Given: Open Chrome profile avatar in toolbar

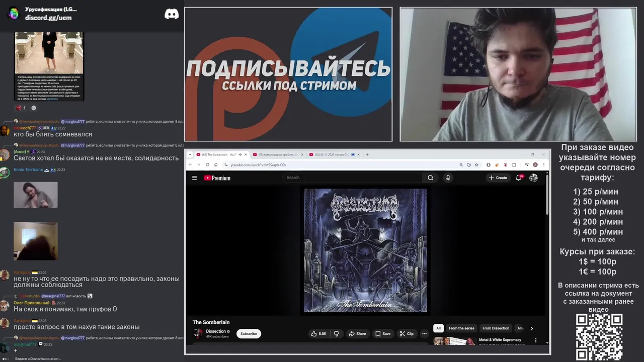Looking at the screenshot, I should click(535, 164).
